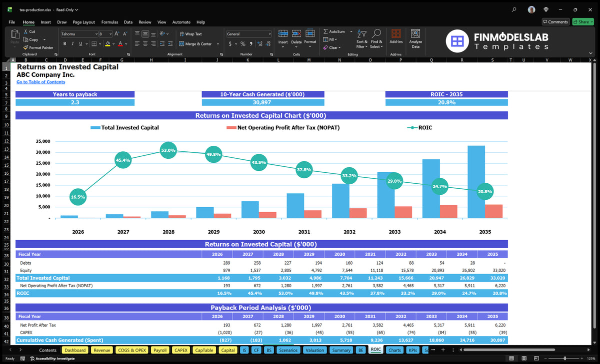This screenshot has width=600, height=364.
Task: Open the Sort & Filter menu
Action: pyautogui.click(x=362, y=38)
